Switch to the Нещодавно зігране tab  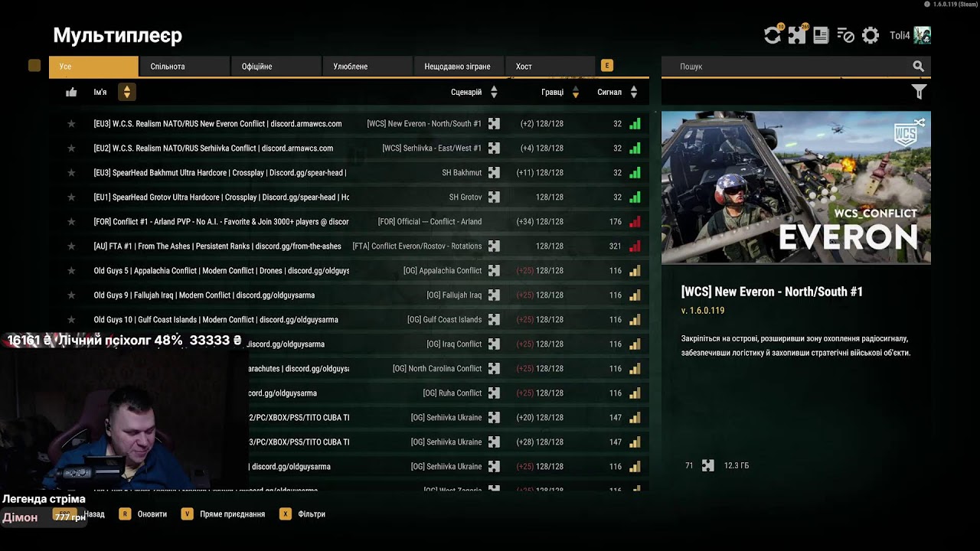click(458, 67)
